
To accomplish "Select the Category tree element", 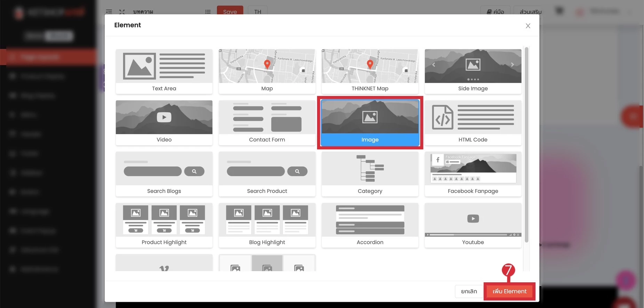I will (x=370, y=174).
